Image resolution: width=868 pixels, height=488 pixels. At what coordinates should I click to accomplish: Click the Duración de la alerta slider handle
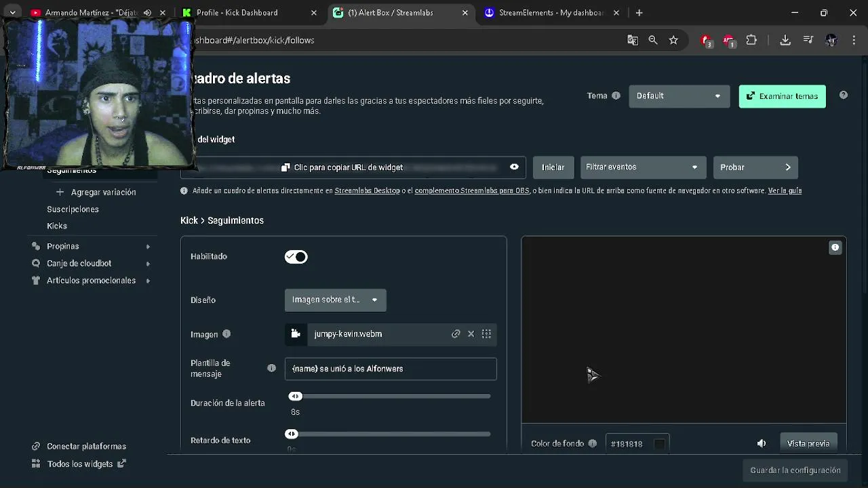tap(295, 396)
